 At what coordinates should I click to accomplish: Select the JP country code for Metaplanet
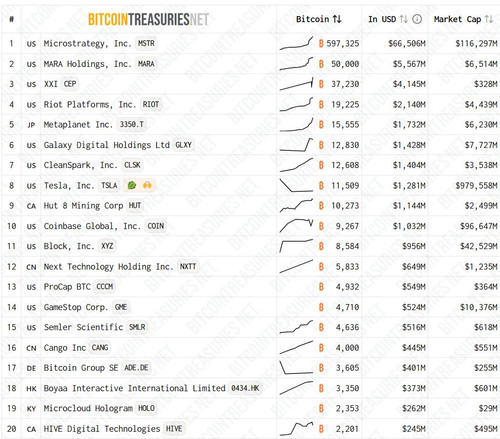tap(31, 125)
